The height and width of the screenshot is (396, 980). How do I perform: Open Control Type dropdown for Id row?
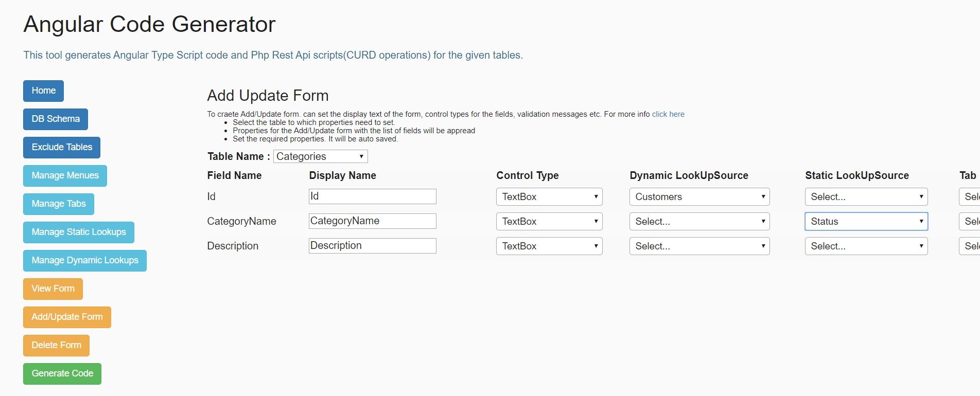tap(549, 197)
